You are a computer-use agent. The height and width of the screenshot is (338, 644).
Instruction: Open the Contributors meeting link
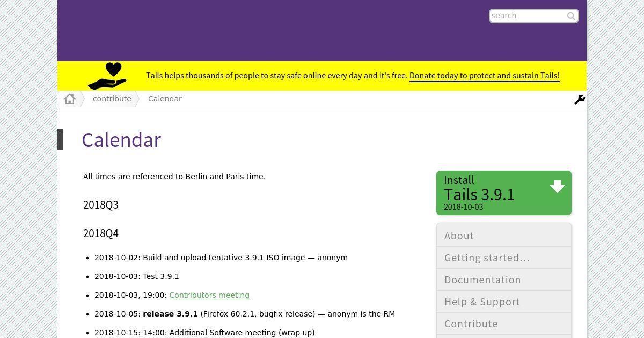coord(209,295)
